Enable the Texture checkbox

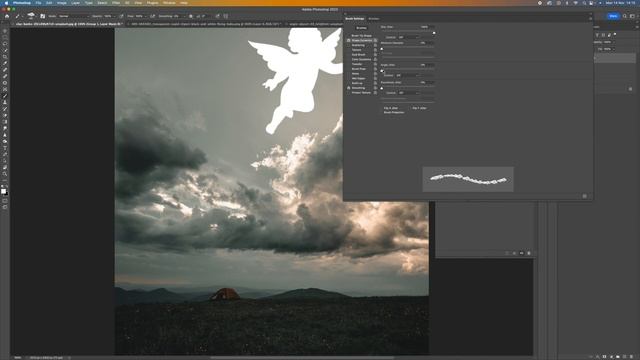(349, 50)
